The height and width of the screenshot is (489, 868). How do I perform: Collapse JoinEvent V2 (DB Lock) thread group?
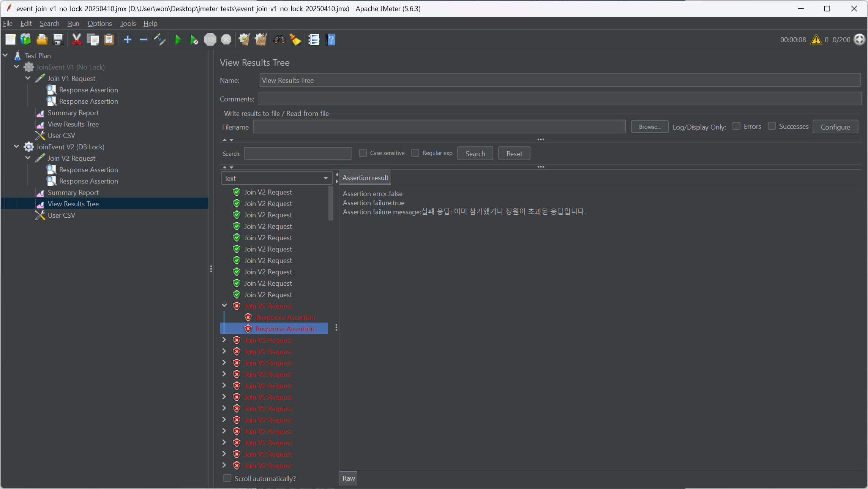click(x=16, y=147)
